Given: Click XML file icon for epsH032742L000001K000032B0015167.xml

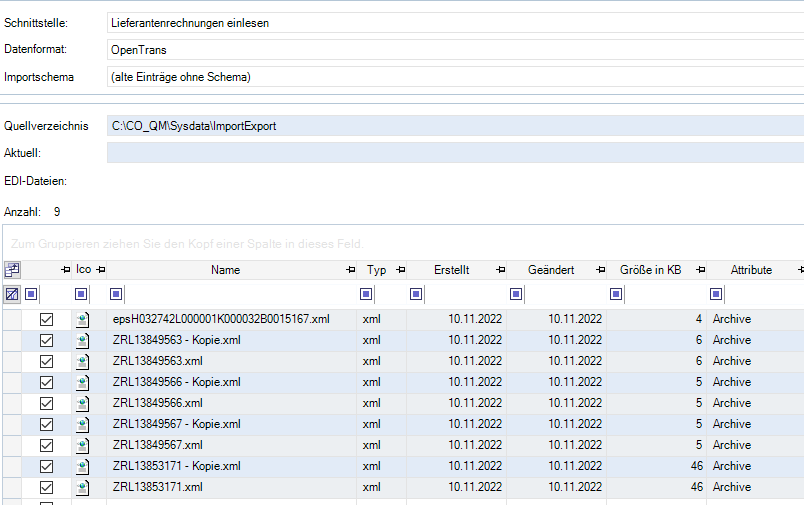Looking at the screenshot, I should click(84, 319).
